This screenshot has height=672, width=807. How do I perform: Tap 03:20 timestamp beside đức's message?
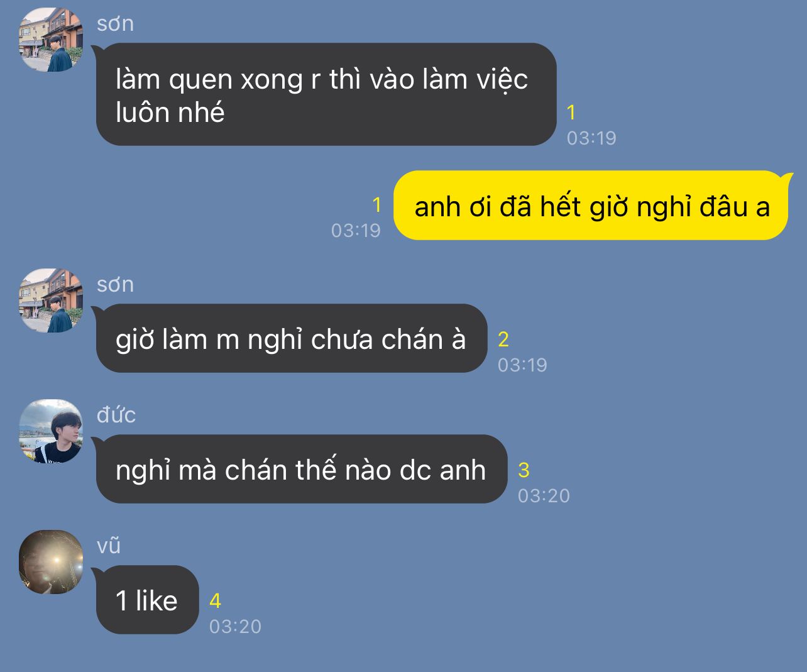(544, 496)
